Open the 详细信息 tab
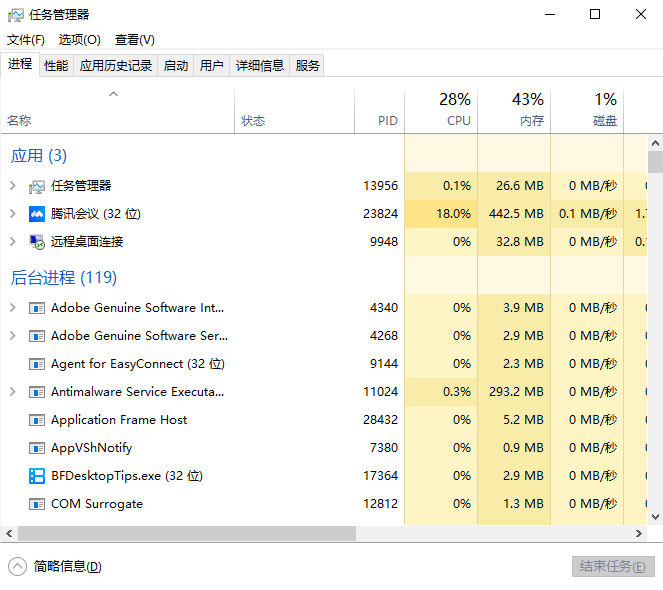Screen dimensions: 663x590 click(260, 66)
